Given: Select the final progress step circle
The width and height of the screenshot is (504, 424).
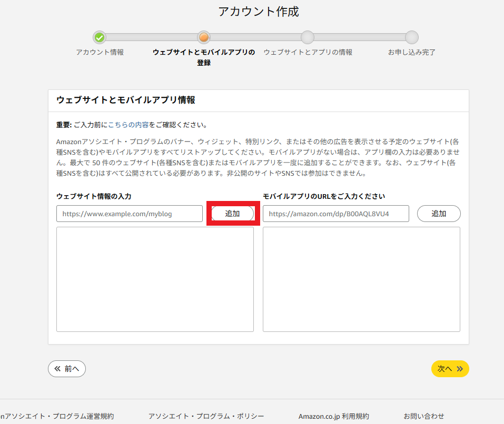Looking at the screenshot, I should [412, 37].
